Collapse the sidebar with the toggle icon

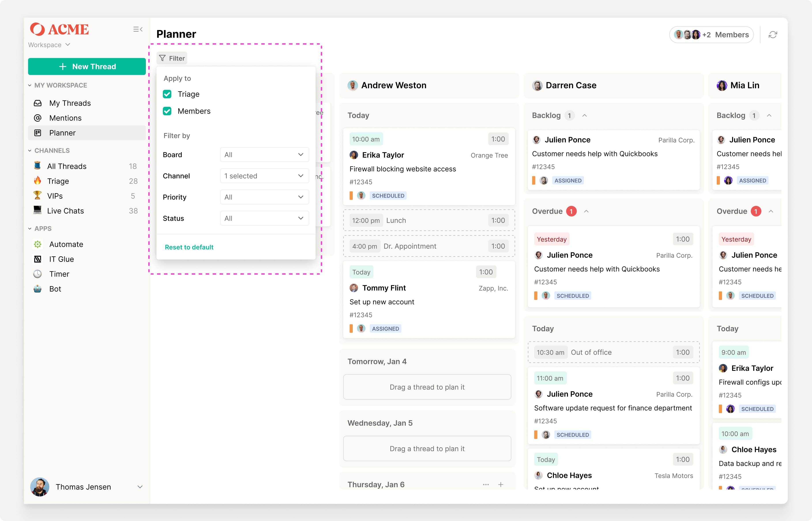pyautogui.click(x=138, y=29)
